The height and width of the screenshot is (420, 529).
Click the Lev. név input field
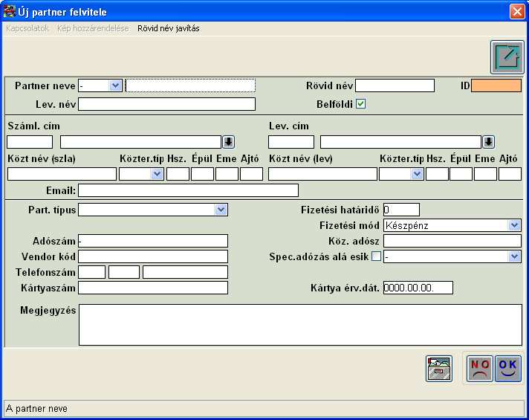point(166,104)
